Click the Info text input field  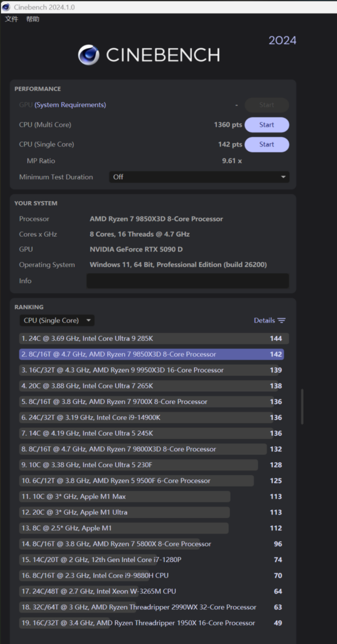pos(187,281)
